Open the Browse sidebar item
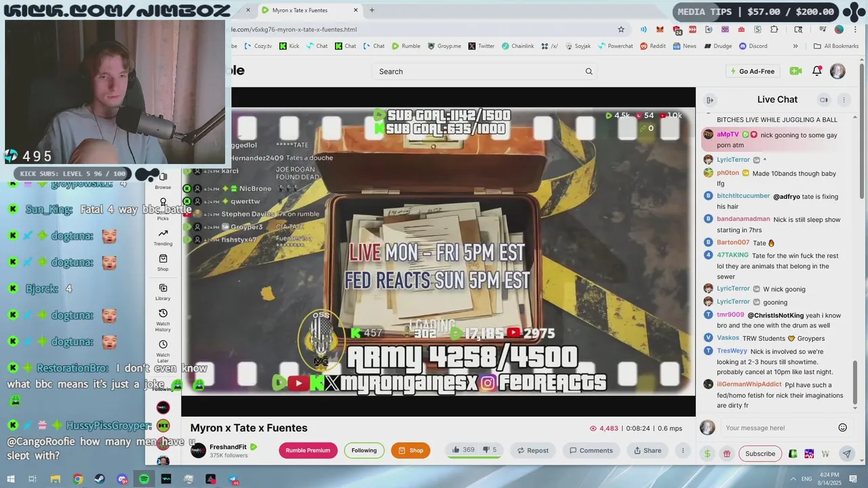 (x=163, y=182)
